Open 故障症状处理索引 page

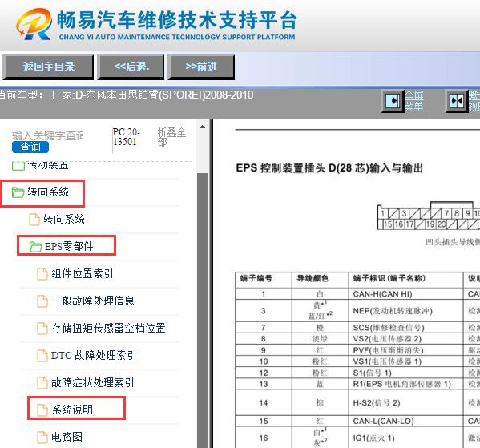(93, 382)
